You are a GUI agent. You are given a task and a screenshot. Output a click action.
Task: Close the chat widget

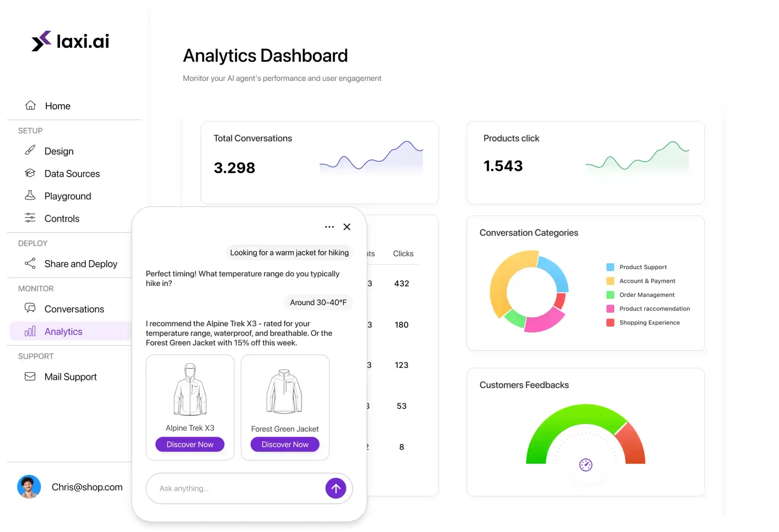point(347,227)
